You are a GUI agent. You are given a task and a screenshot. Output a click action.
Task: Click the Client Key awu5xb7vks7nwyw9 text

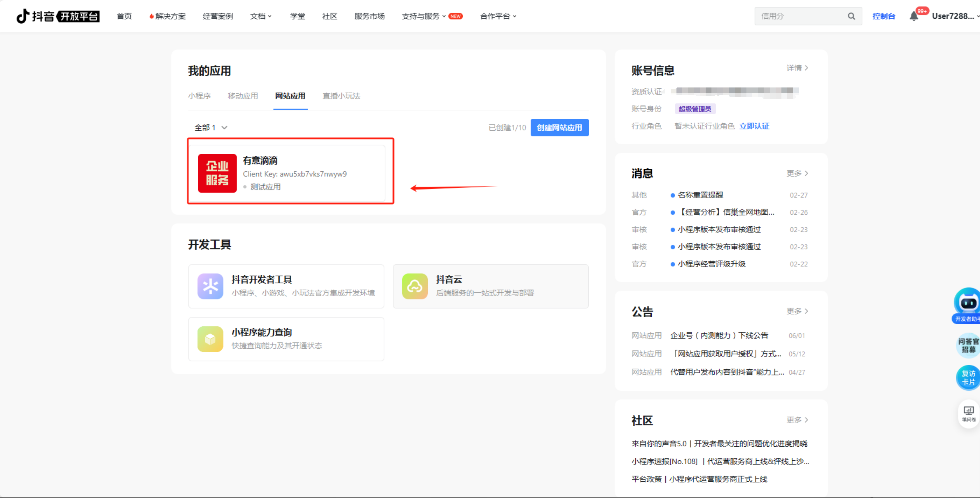coord(294,174)
